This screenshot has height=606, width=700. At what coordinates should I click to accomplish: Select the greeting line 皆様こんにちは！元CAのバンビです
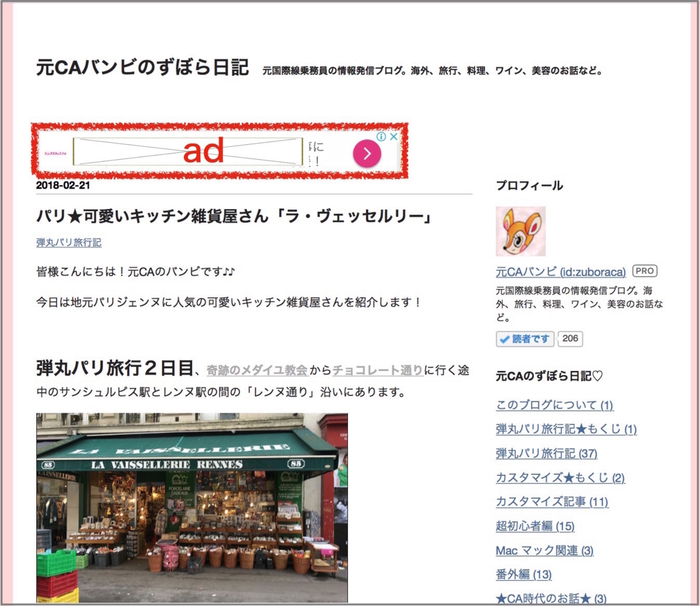coord(135,271)
